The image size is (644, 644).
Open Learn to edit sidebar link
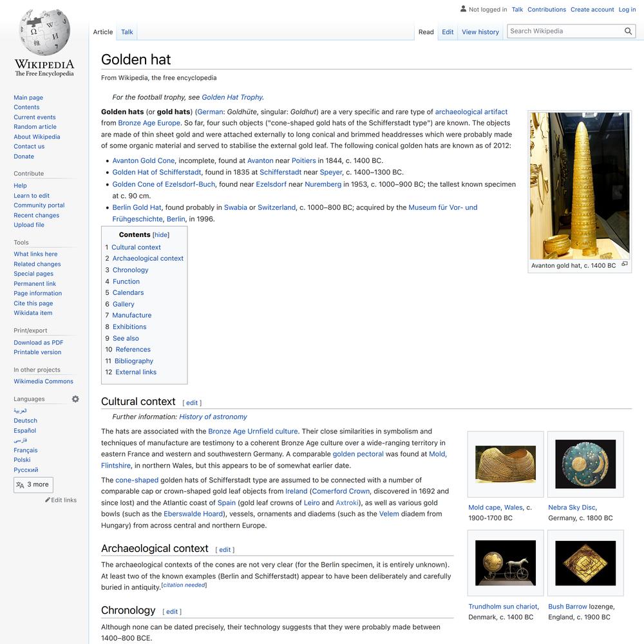(x=31, y=196)
